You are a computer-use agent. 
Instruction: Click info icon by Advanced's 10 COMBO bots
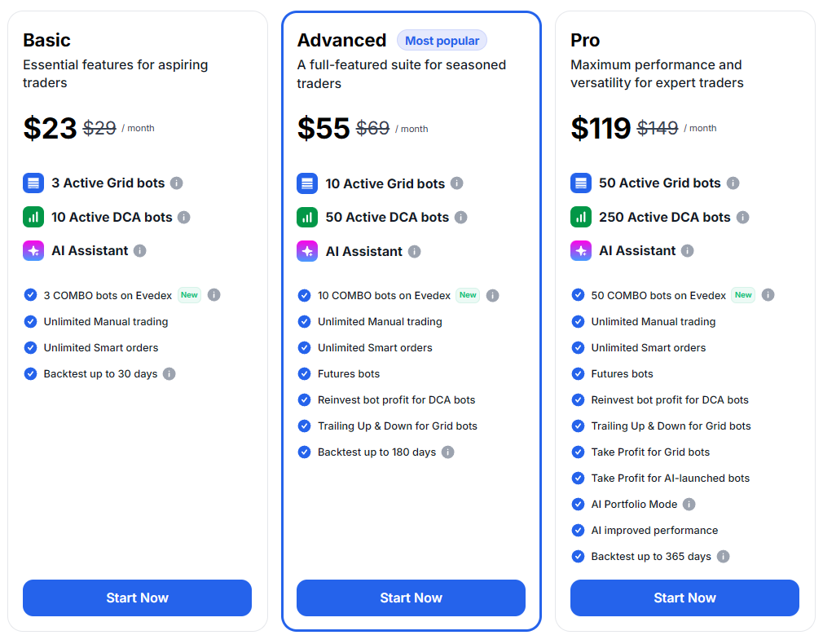tap(492, 296)
